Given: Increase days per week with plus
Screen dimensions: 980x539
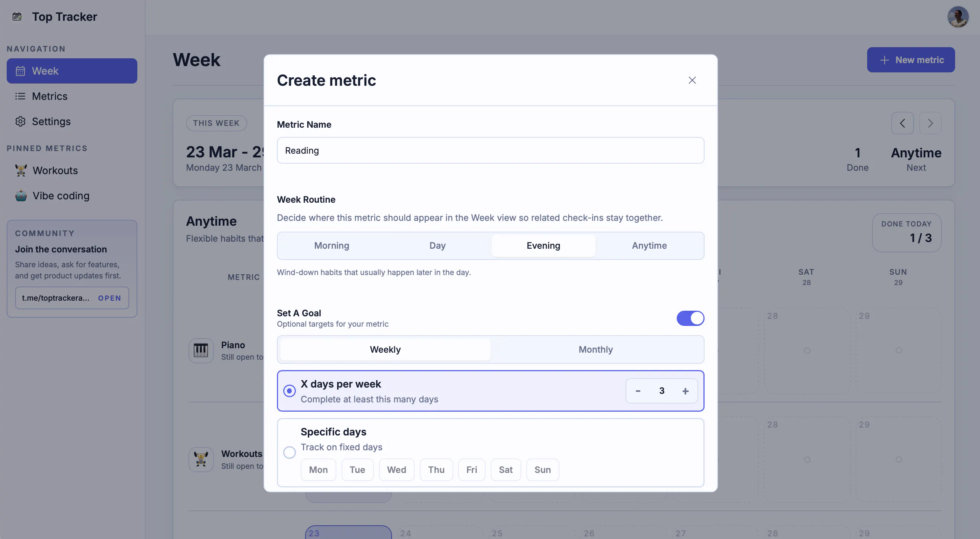Looking at the screenshot, I should [685, 391].
